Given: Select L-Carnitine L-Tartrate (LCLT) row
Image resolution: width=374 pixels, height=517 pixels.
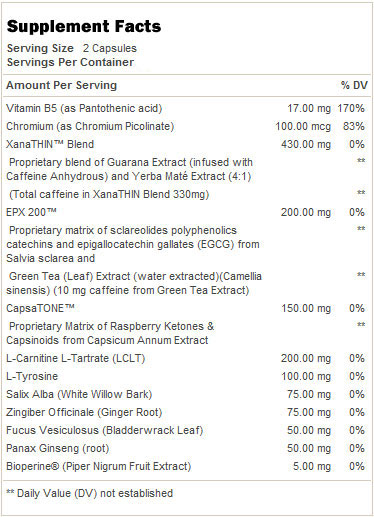Looking at the screenshot, I should point(185,358).
